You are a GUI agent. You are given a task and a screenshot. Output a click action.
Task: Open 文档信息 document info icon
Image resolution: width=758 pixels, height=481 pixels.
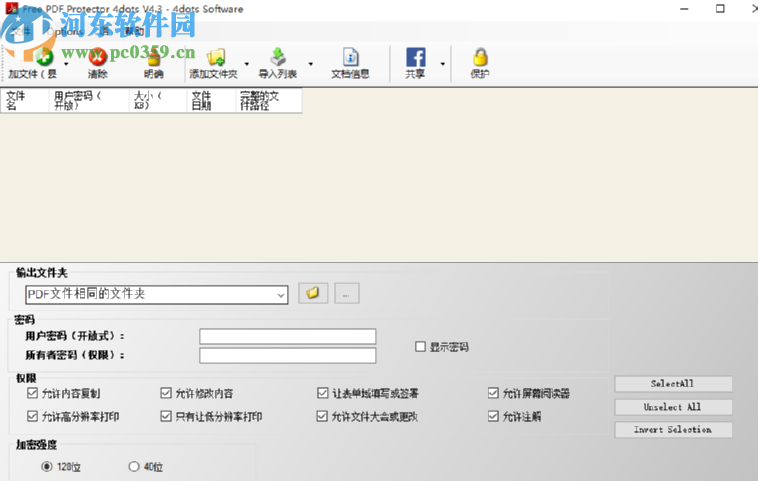(x=350, y=57)
